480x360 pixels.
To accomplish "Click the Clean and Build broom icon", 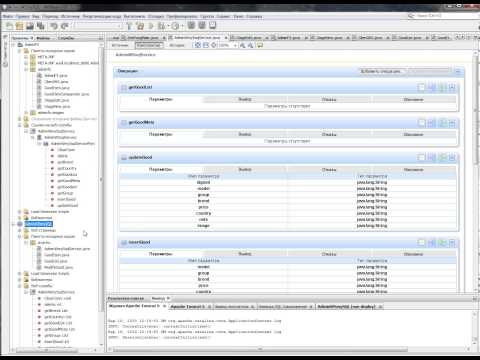I will tap(140, 26).
